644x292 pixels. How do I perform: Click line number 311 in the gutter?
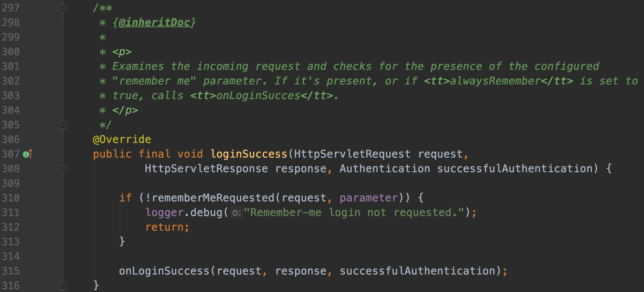click(x=11, y=212)
